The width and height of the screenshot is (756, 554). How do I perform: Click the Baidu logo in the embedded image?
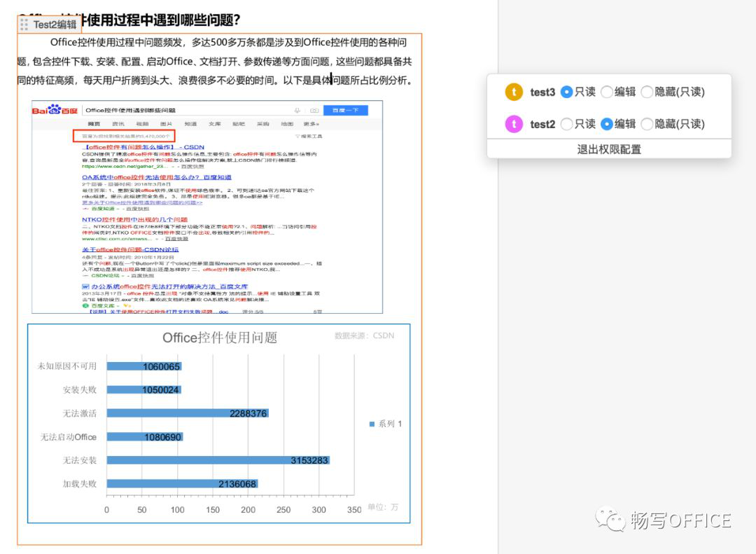coord(55,109)
